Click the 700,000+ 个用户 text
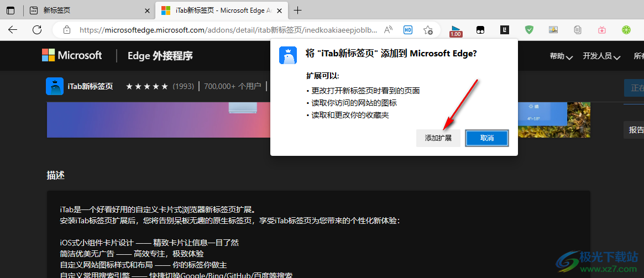644x278 pixels. click(x=233, y=86)
